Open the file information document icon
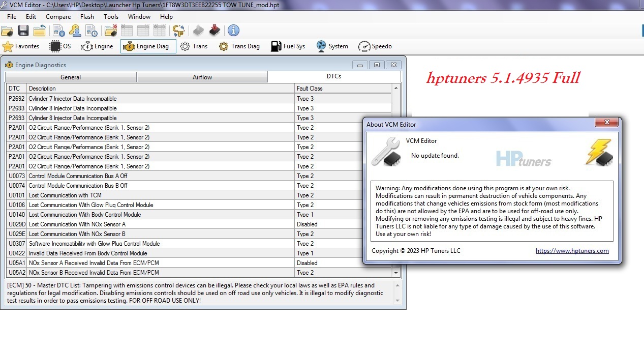Image resolution: width=644 pixels, height=350 pixels. 58,31
